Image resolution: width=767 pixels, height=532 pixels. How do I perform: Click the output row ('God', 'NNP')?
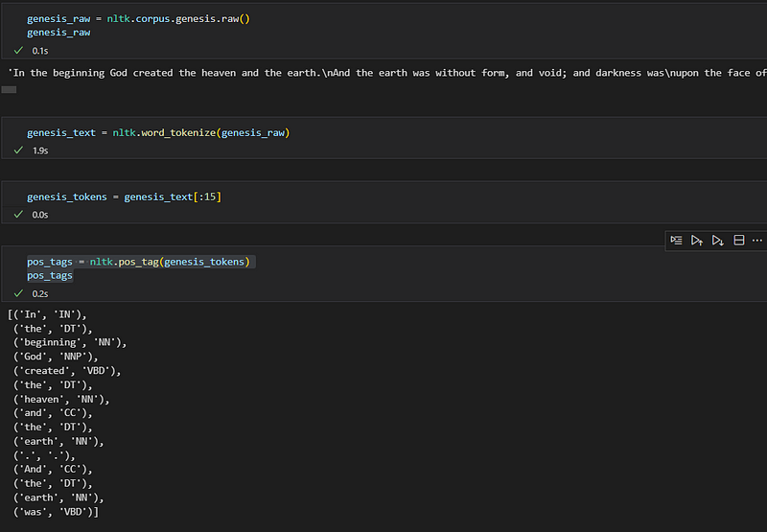(56, 357)
